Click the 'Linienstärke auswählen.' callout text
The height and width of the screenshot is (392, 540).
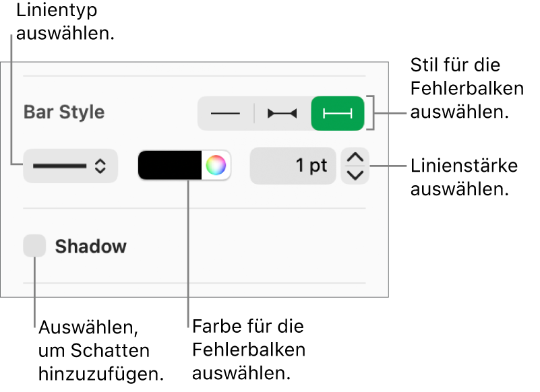[x=464, y=177]
